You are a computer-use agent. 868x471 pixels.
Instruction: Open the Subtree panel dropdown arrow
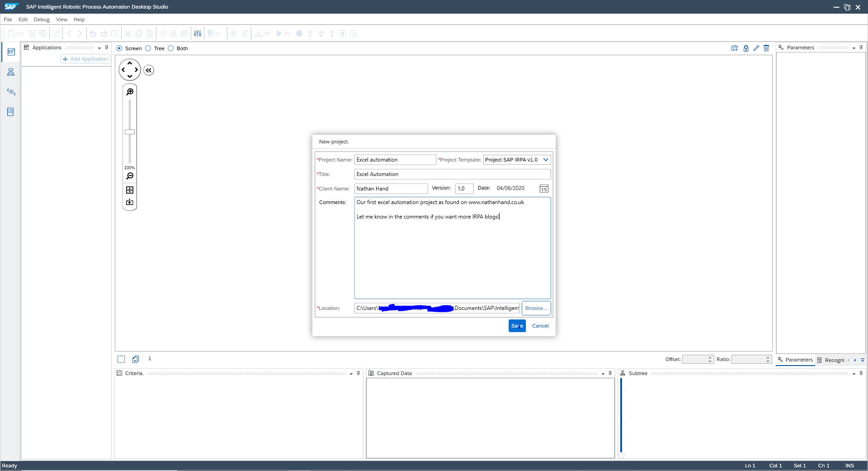pos(854,374)
